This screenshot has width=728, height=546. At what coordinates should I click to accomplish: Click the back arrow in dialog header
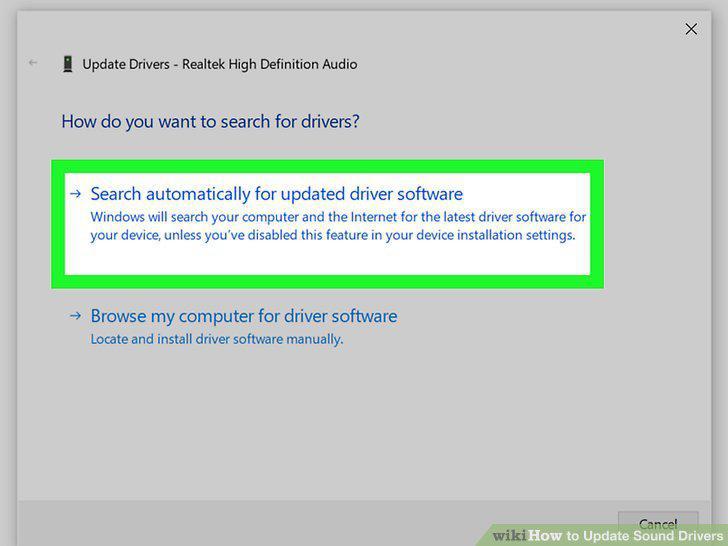[x=32, y=63]
